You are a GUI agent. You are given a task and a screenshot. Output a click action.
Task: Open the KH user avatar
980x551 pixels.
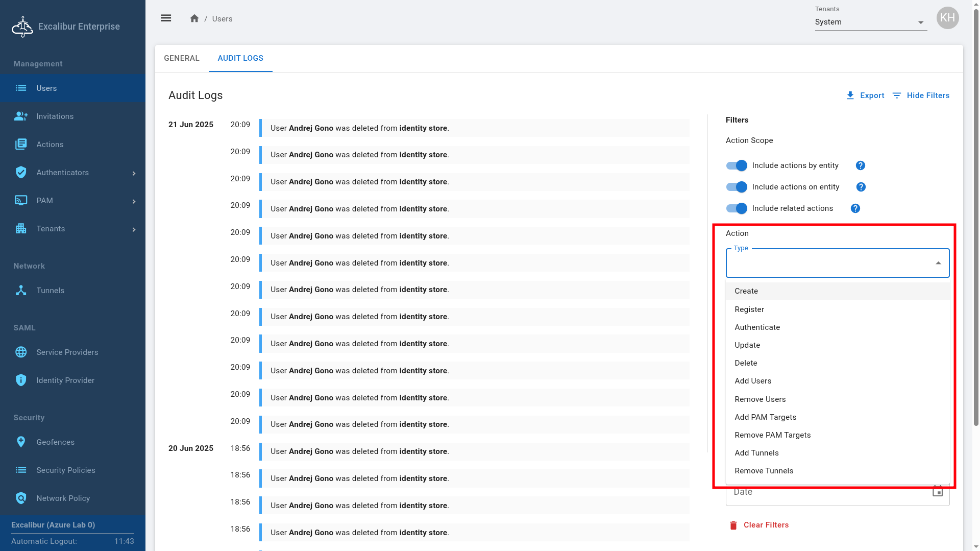947,18
